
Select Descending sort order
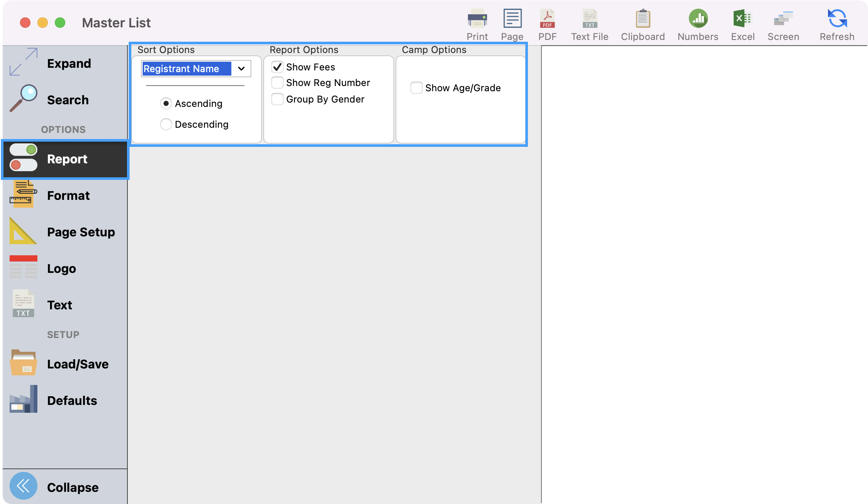166,124
